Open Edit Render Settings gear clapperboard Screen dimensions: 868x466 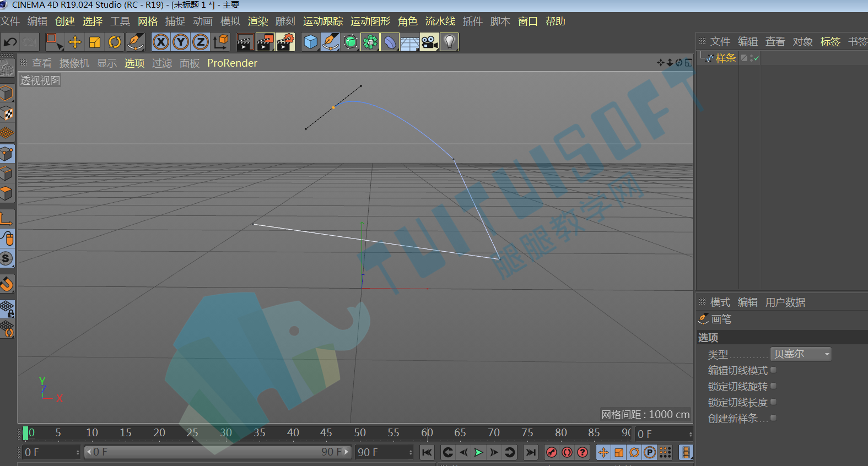click(x=285, y=42)
